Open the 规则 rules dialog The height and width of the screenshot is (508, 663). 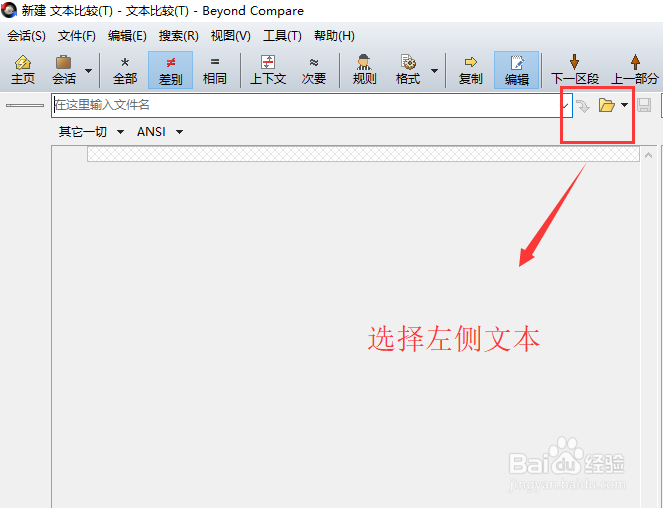pyautogui.click(x=364, y=70)
